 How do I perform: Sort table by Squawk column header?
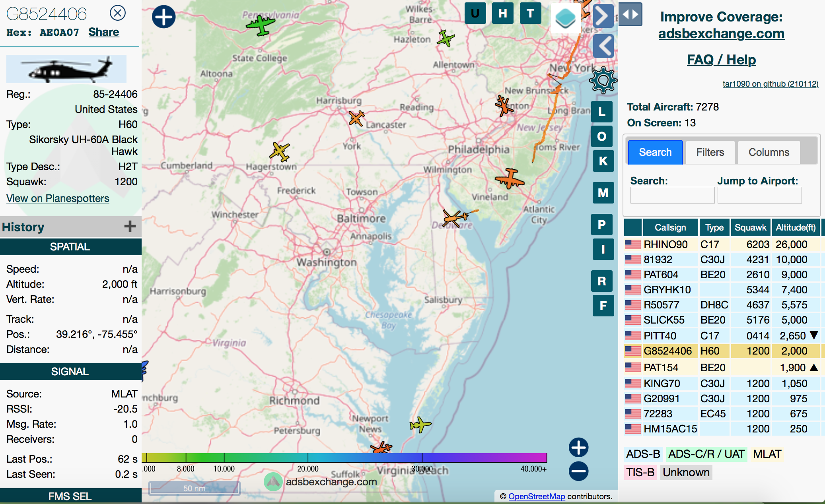click(750, 227)
